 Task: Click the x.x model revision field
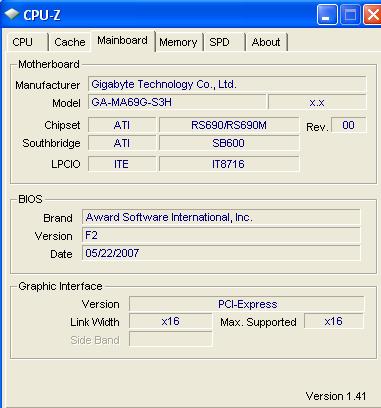[x=317, y=102]
